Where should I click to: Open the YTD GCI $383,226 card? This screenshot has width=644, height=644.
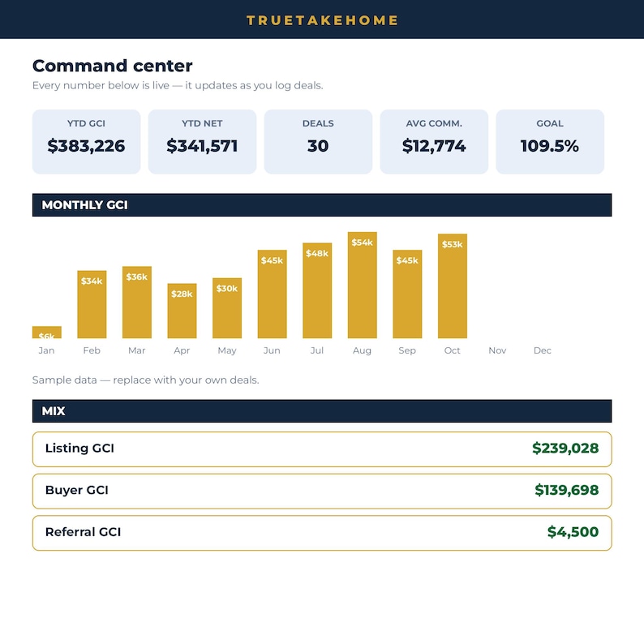(x=86, y=142)
